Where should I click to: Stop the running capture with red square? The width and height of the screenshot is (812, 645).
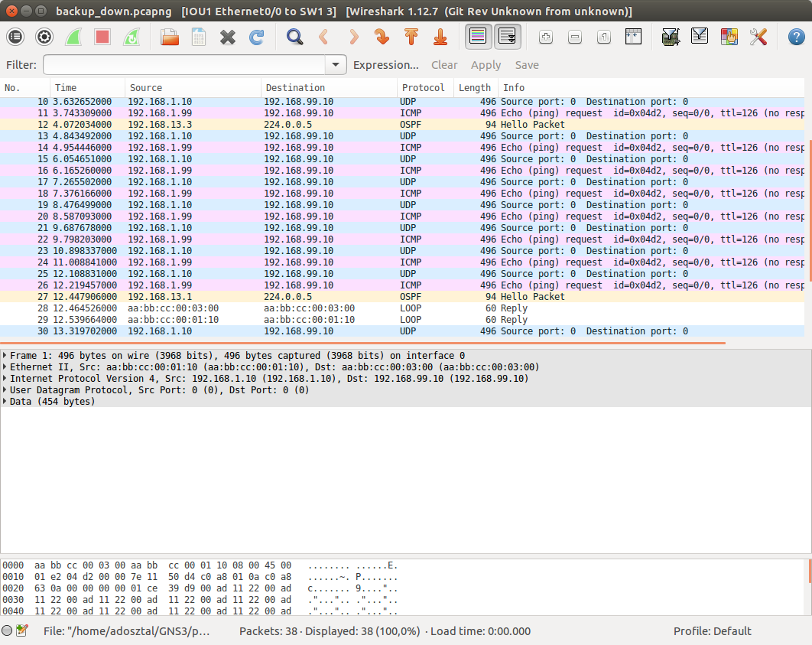[x=102, y=37]
